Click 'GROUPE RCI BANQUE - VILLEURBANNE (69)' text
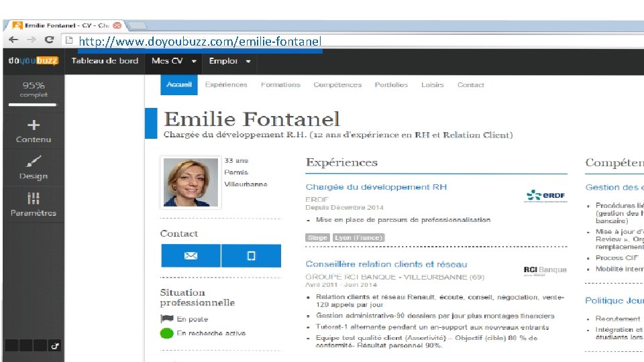 [394, 277]
